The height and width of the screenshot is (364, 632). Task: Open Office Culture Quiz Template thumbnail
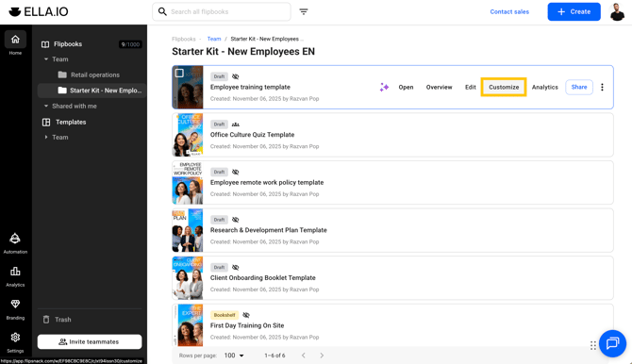(188, 135)
